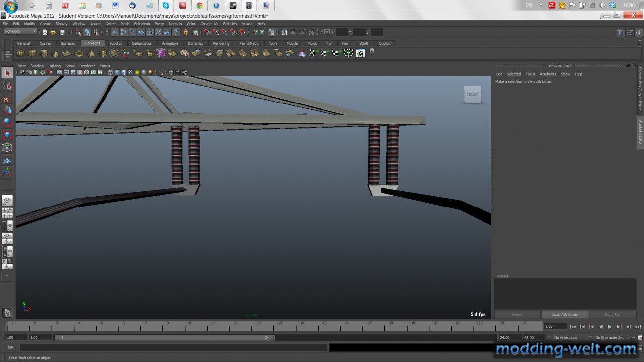
Task: Toggle snap to curves
Action: (x=215, y=32)
